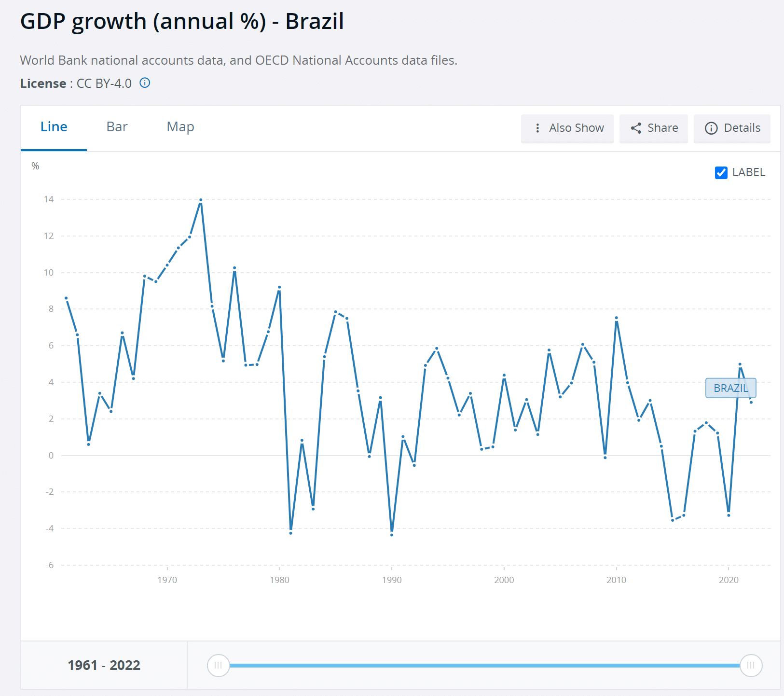Click the 1973 peak data point
Viewport: 784px width, 696px height.
(x=201, y=200)
